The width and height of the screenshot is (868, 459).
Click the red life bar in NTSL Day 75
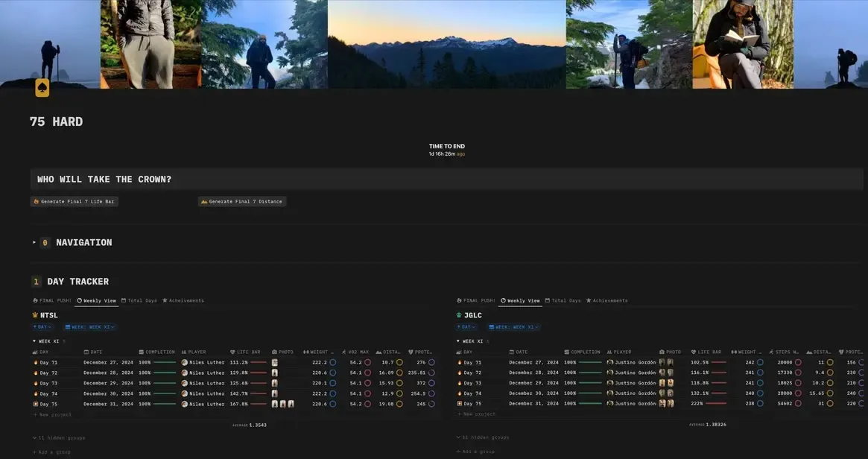tap(259, 404)
